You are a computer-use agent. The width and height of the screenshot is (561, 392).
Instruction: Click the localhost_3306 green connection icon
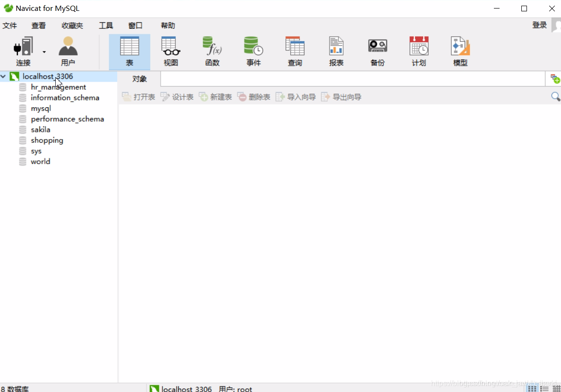click(x=14, y=76)
